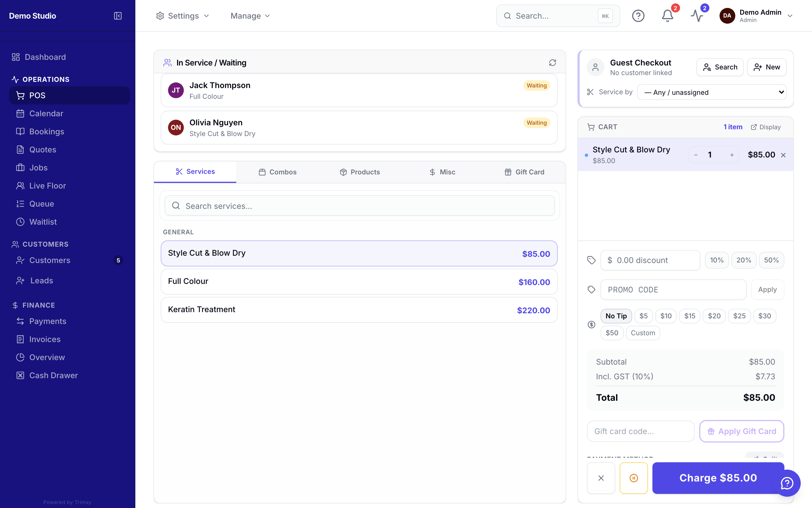Expand the Settings dropdown

(182, 16)
